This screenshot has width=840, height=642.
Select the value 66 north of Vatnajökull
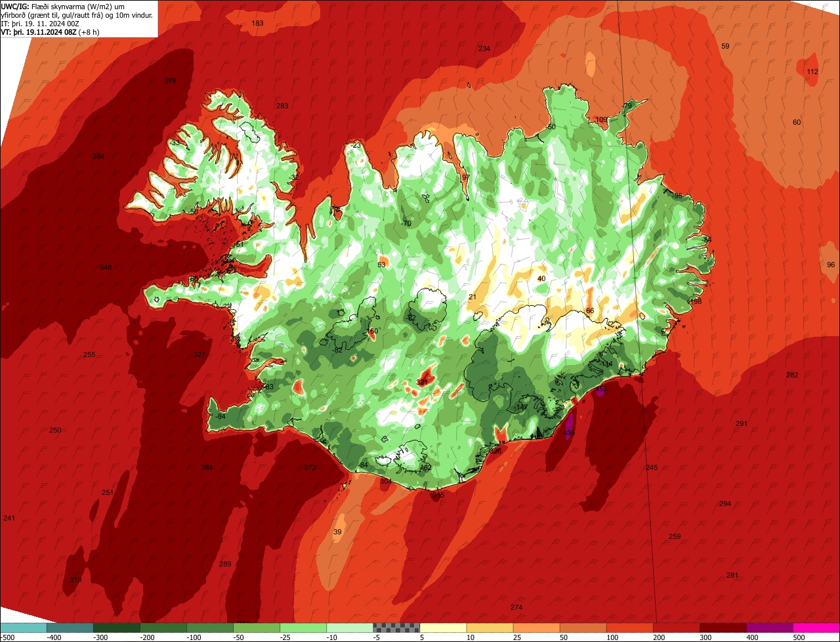590,310
